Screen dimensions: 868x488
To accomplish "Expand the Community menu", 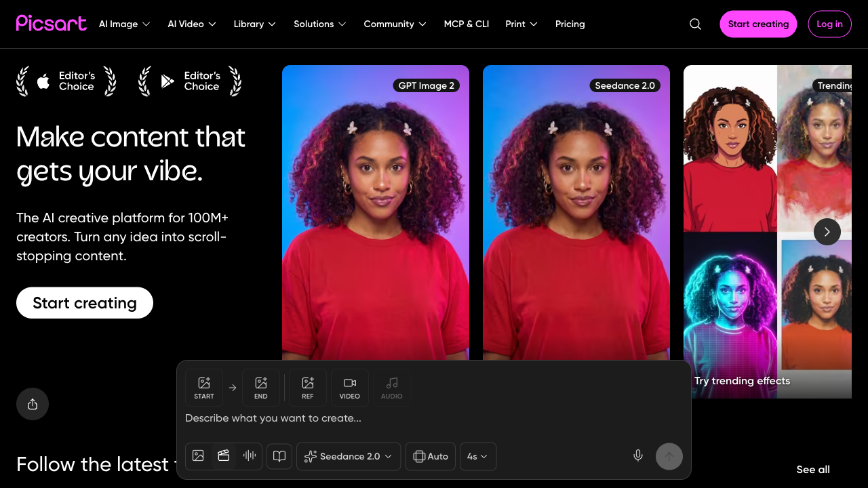I will pyautogui.click(x=395, y=24).
